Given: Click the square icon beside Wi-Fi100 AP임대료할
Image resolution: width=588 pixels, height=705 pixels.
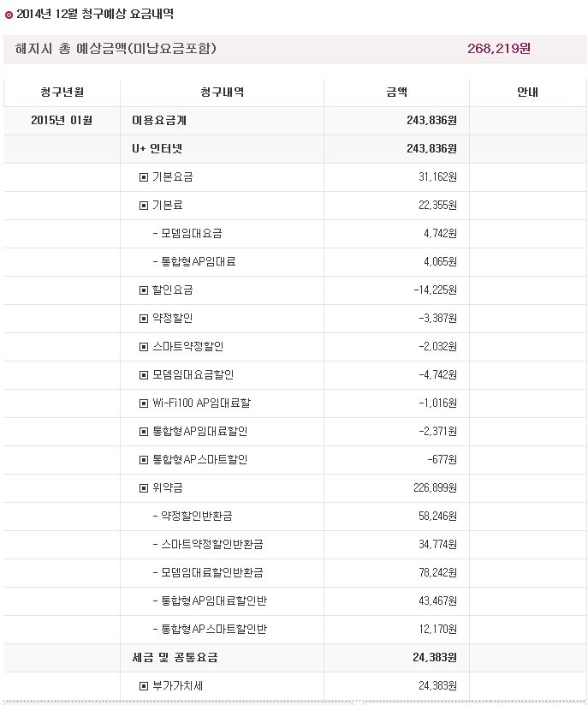Looking at the screenshot, I should coord(144,403).
